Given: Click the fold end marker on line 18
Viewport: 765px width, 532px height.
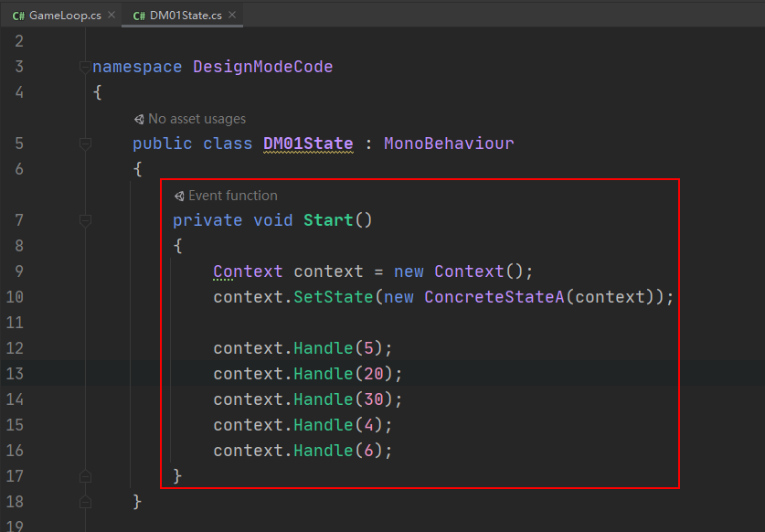Looking at the screenshot, I should tap(85, 502).
